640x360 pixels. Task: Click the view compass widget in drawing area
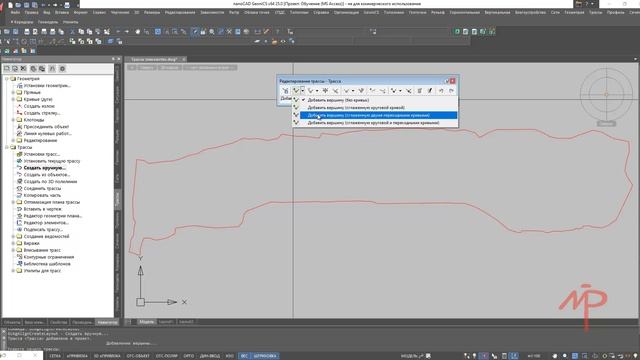click(606, 94)
